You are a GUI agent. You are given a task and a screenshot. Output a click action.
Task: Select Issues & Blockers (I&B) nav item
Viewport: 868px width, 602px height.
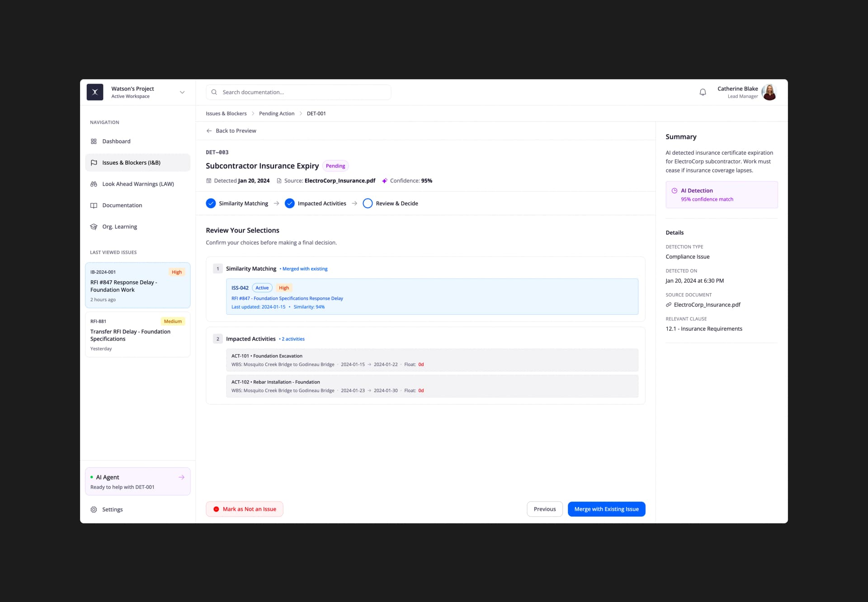[x=137, y=163]
